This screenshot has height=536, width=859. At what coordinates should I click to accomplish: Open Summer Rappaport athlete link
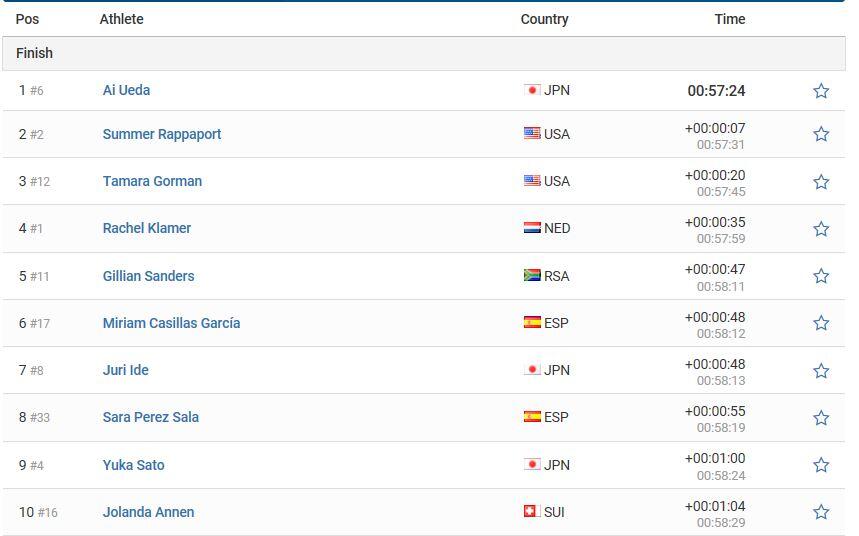(162, 134)
